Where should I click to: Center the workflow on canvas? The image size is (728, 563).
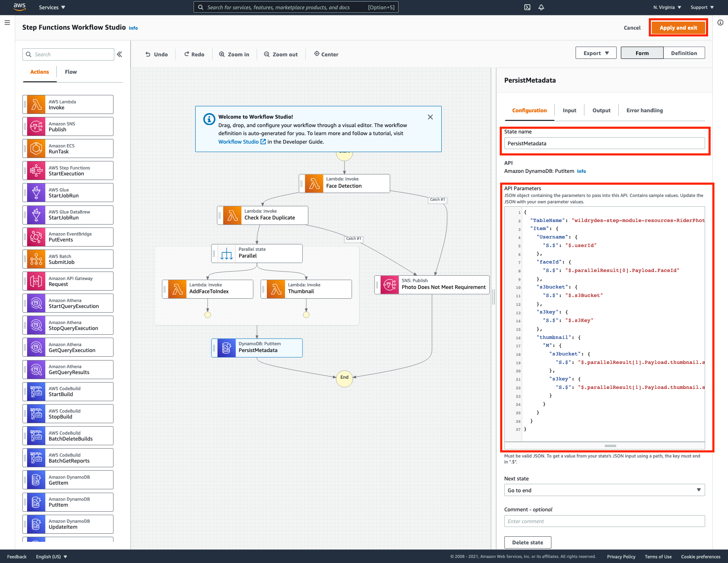(326, 54)
